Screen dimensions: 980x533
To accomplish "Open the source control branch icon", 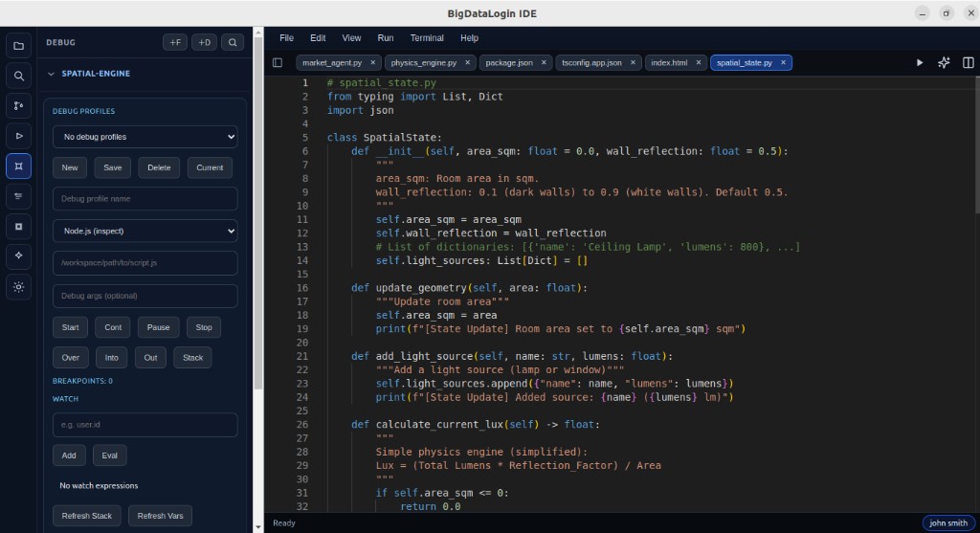I will coord(19,105).
